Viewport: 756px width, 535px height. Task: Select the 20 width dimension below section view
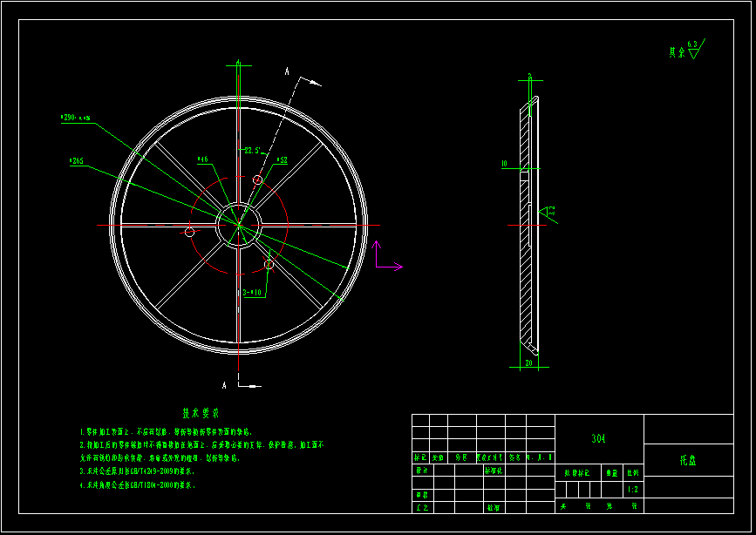529,363
